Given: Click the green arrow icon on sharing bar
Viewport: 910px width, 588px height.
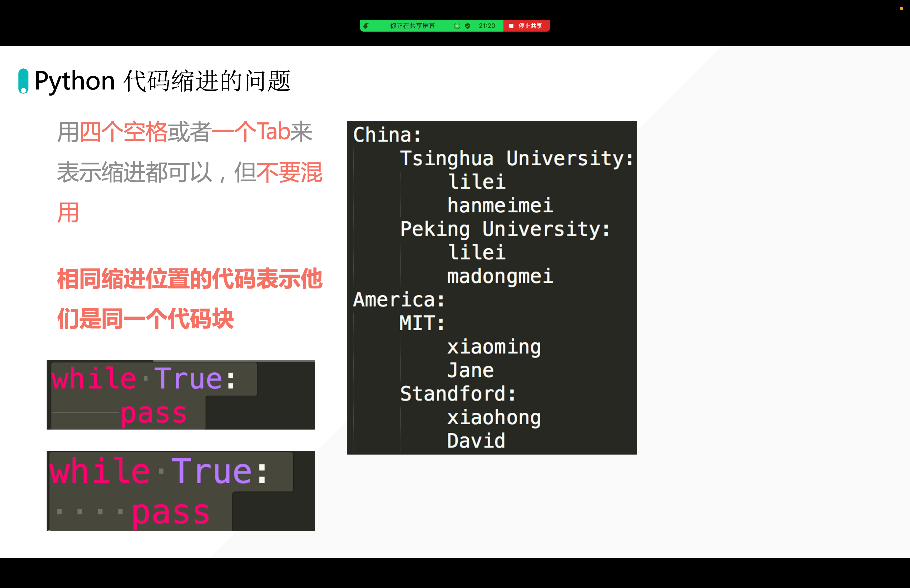Looking at the screenshot, I should [366, 26].
